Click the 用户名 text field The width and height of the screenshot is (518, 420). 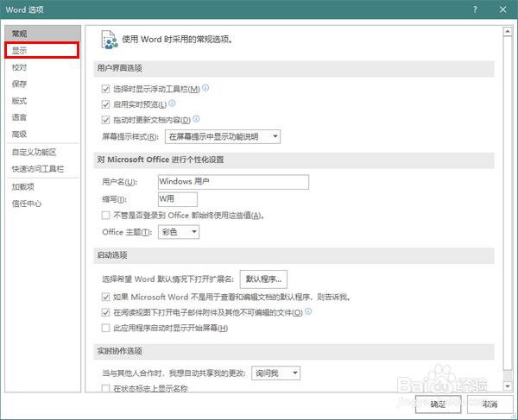pos(234,182)
